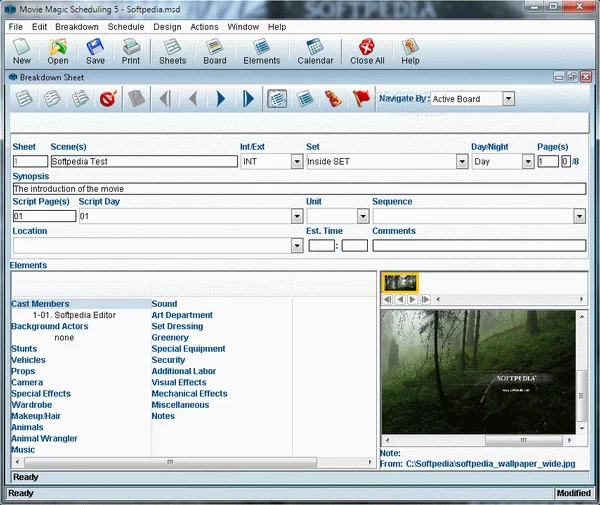Open the Window menu
This screenshot has height=505, width=600.
tap(243, 27)
